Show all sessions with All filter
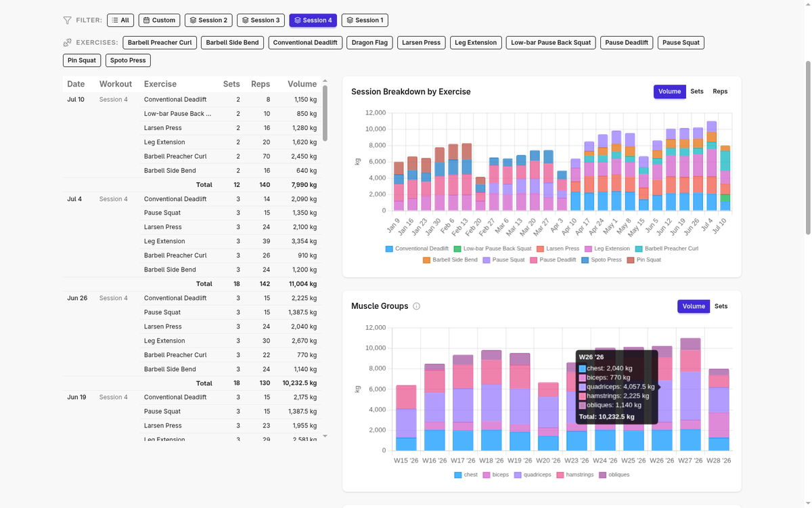This screenshot has width=812, height=508. [x=120, y=20]
